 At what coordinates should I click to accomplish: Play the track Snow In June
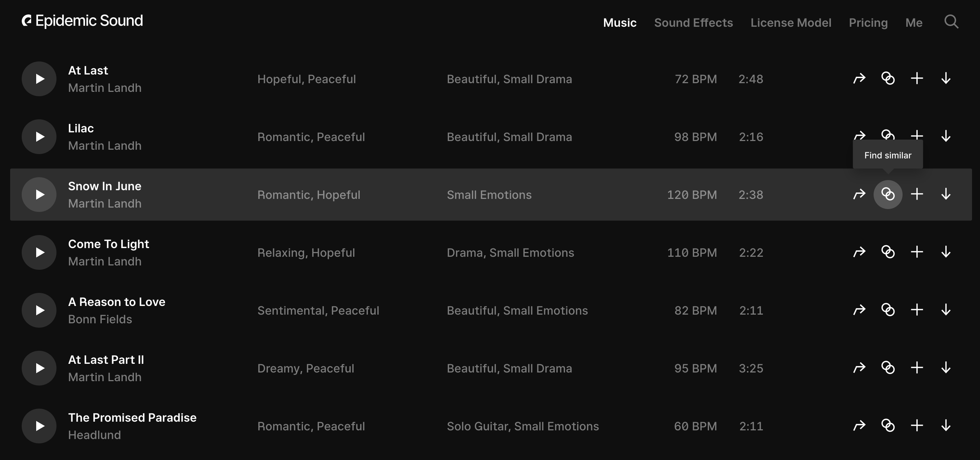click(39, 194)
